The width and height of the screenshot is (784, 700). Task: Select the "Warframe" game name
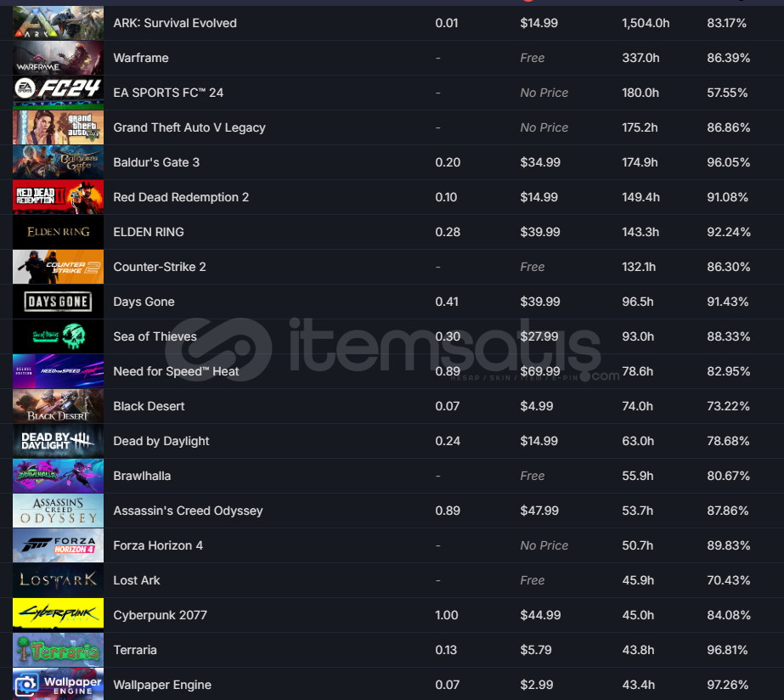pyautogui.click(x=141, y=58)
